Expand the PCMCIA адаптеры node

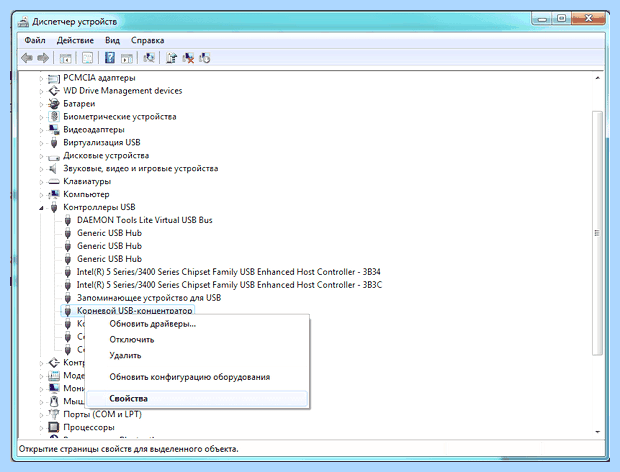click(x=41, y=79)
